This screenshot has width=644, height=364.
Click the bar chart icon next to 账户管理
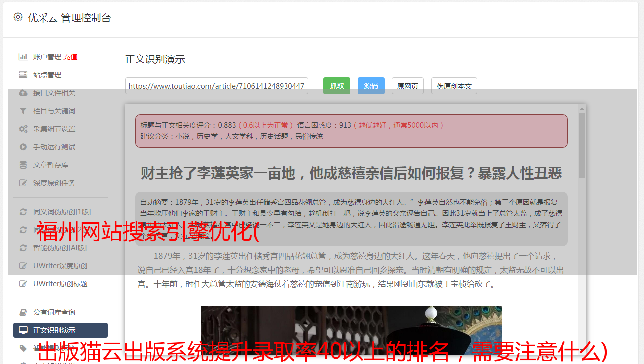point(23,57)
